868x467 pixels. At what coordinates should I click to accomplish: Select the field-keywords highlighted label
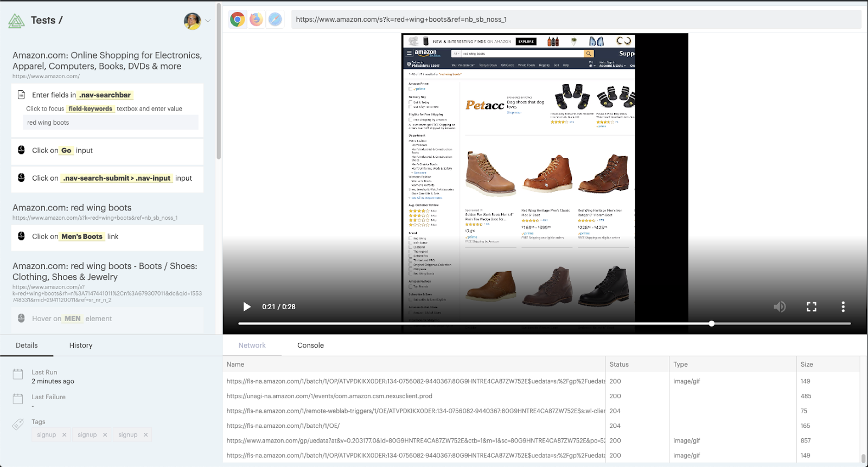pyautogui.click(x=90, y=108)
